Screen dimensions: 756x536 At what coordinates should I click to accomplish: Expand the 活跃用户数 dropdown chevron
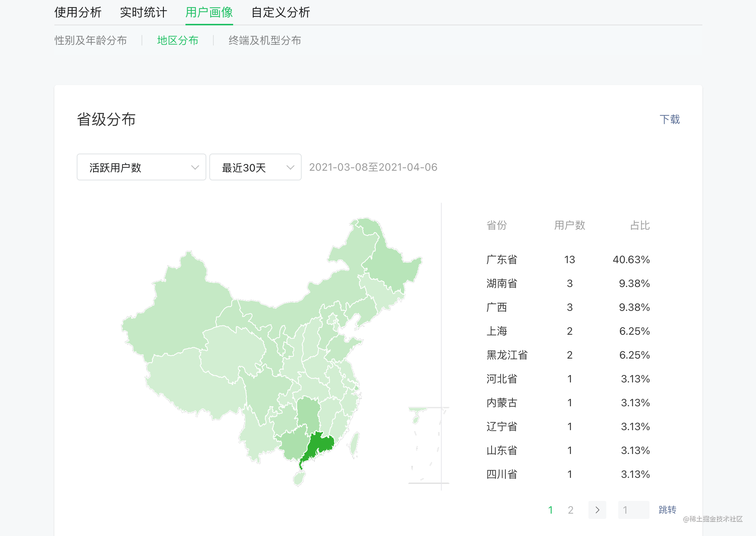(x=195, y=167)
